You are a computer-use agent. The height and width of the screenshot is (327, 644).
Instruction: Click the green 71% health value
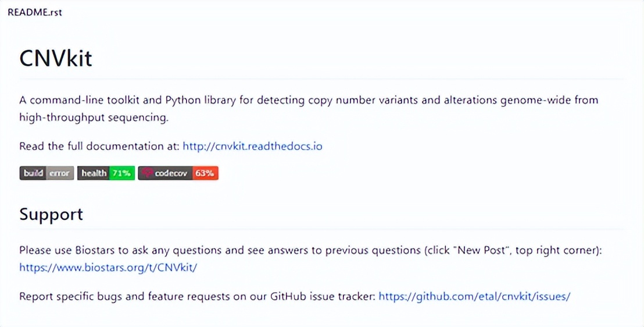point(122,173)
